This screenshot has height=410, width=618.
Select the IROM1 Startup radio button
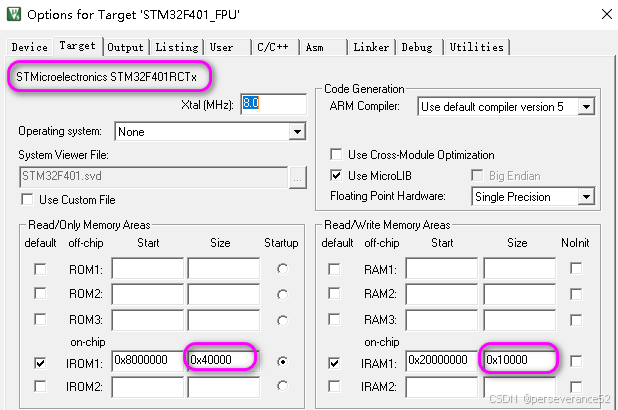pyautogui.click(x=282, y=362)
